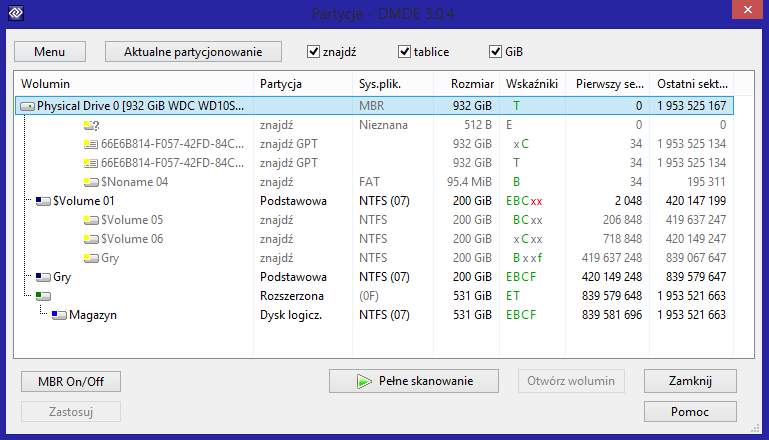Image resolution: width=769 pixels, height=440 pixels.
Task: Click the Magazyn logical disk icon
Action: click(x=59, y=315)
